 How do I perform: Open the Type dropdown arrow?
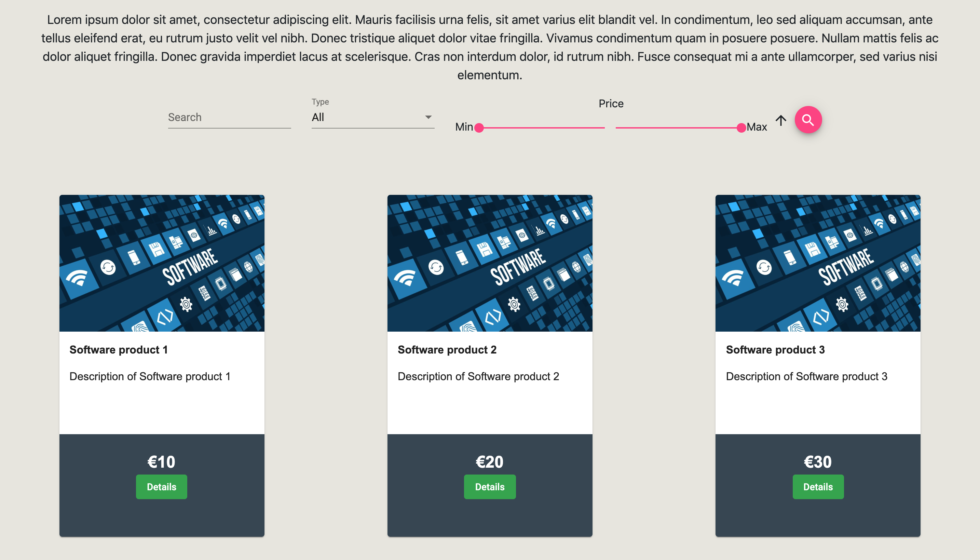[x=428, y=117]
